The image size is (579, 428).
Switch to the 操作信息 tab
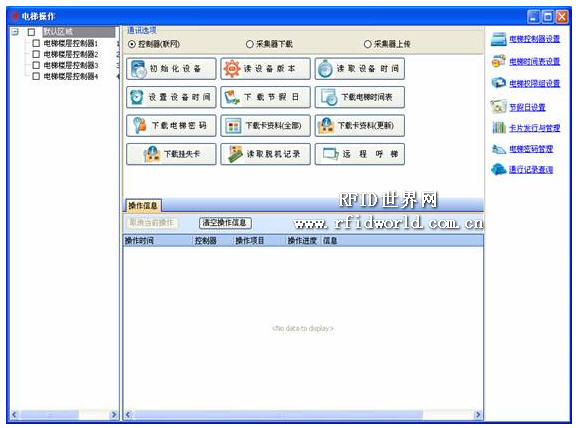tap(143, 206)
